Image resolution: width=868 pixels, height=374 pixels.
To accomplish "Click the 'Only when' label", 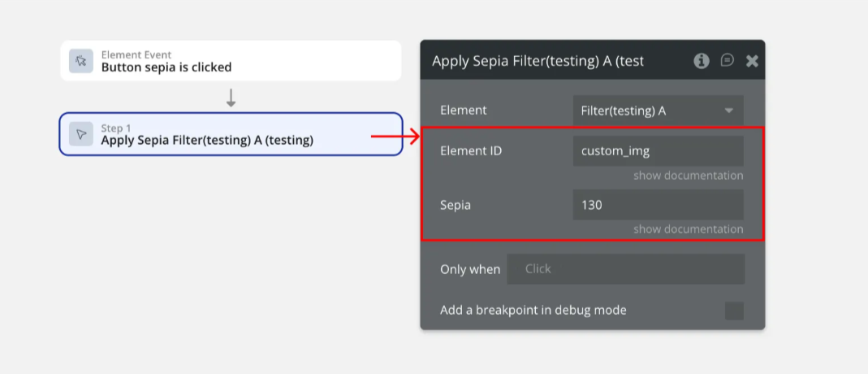I will click(470, 269).
